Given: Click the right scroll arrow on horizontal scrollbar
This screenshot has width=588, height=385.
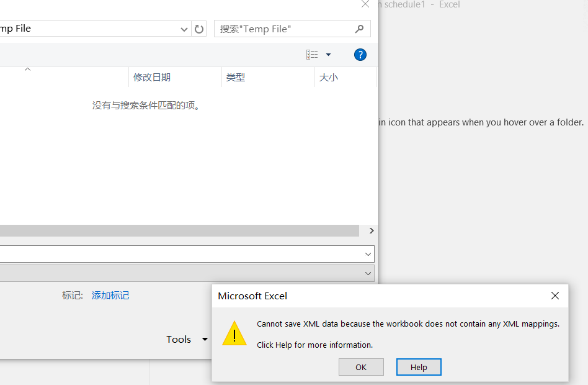Looking at the screenshot, I should pos(370,230).
